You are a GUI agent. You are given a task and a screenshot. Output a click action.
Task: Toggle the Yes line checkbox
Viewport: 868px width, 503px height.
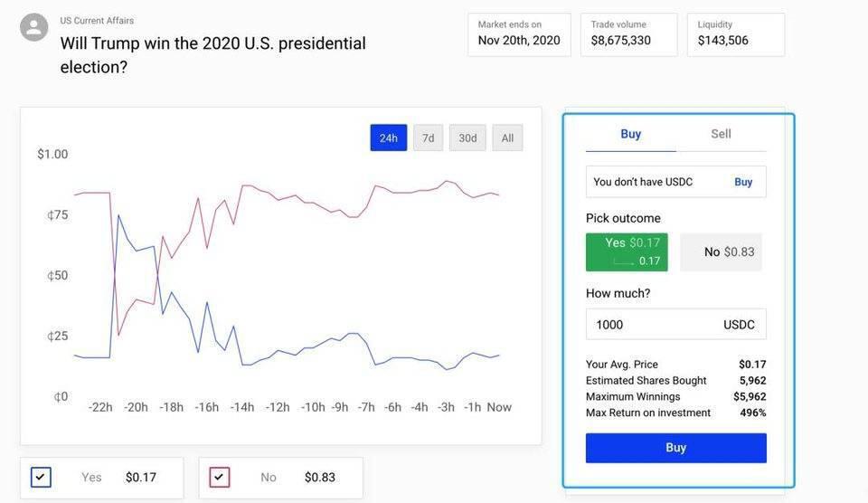point(41,477)
